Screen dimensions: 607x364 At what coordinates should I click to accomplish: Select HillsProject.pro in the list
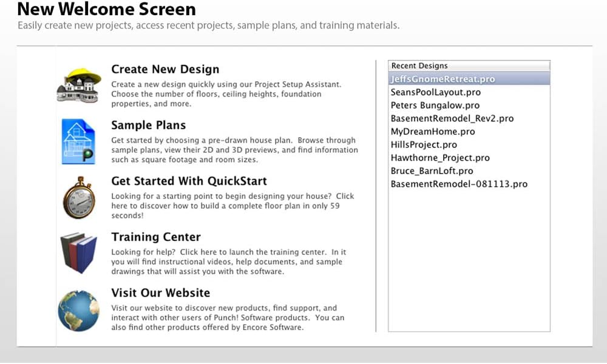(424, 145)
